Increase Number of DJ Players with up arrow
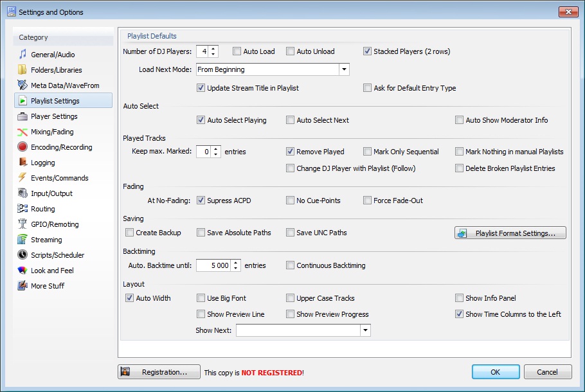This screenshot has width=585, height=392. [213, 49]
